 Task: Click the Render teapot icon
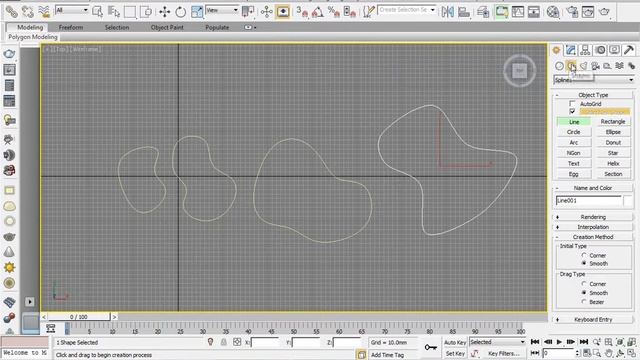604,12
